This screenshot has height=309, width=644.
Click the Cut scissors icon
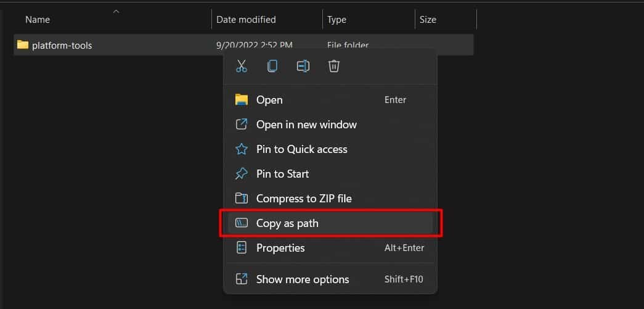pyautogui.click(x=242, y=66)
